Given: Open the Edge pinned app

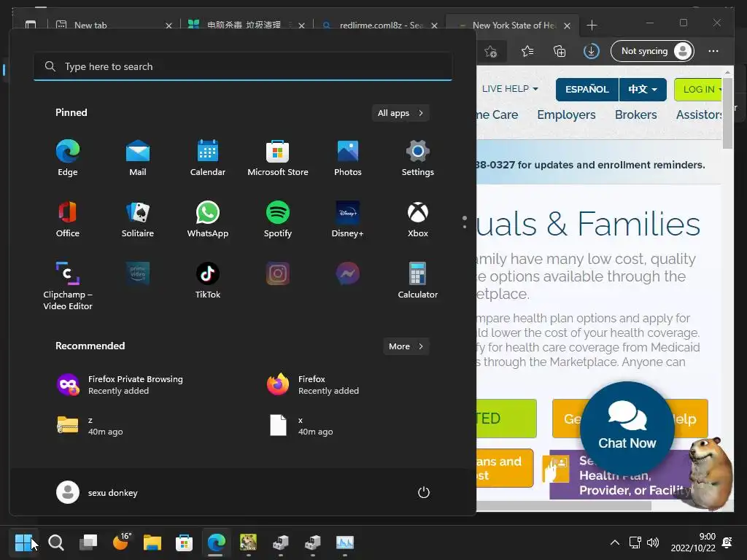Looking at the screenshot, I should [x=68, y=158].
